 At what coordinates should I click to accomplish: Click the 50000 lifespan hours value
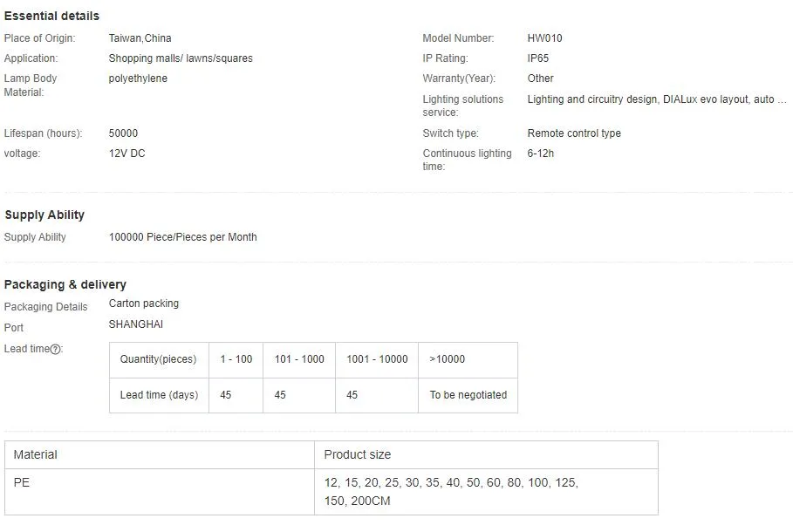click(123, 133)
